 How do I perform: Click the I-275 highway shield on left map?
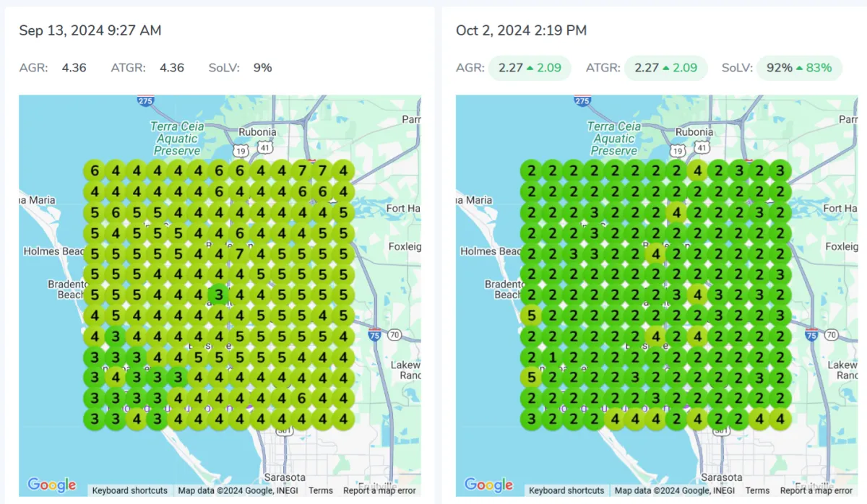pos(145,102)
